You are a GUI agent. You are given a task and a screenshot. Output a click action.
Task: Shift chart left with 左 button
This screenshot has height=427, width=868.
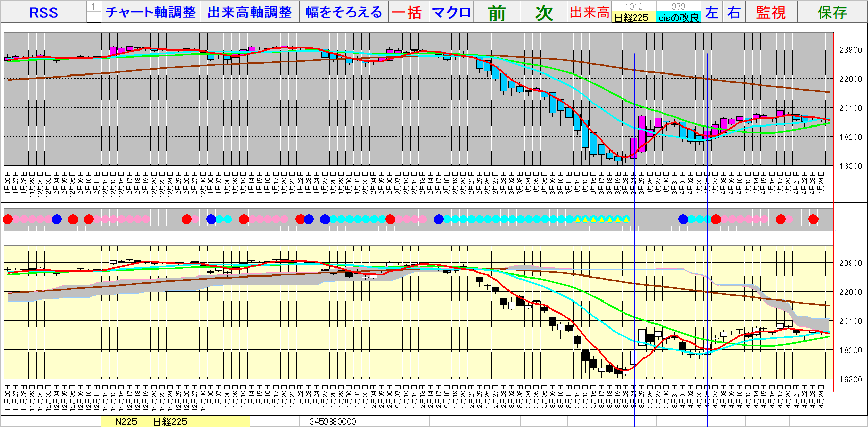(x=712, y=12)
